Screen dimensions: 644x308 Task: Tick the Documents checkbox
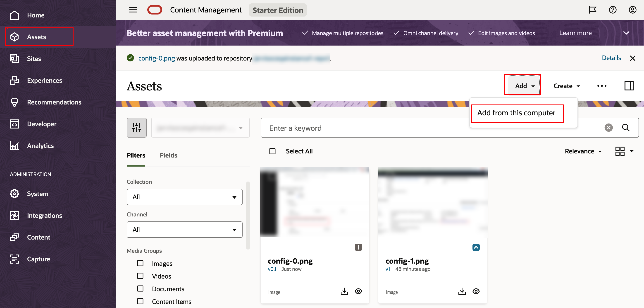(140, 289)
